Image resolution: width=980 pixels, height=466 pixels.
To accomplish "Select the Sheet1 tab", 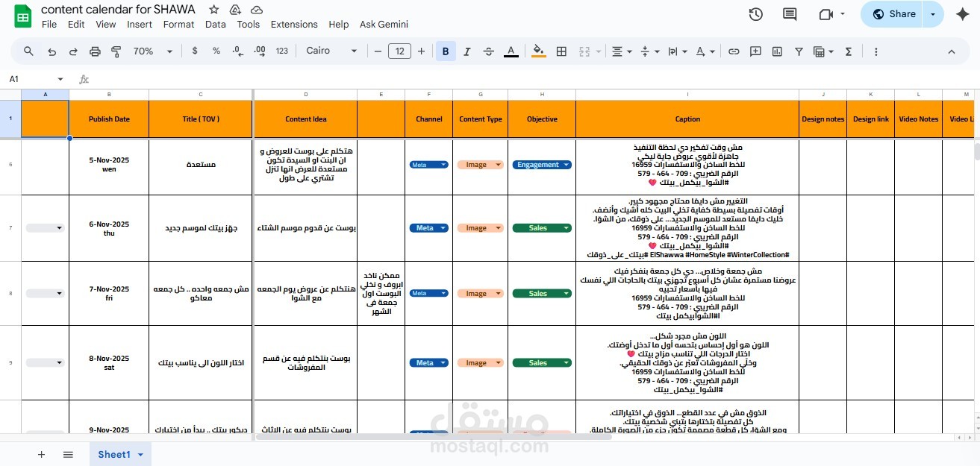I will point(120,454).
